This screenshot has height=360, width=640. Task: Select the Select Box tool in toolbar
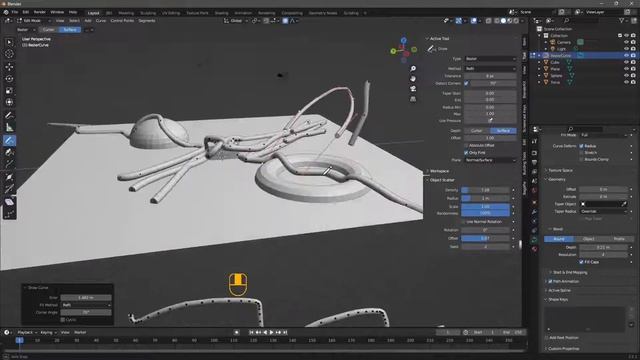[9, 42]
